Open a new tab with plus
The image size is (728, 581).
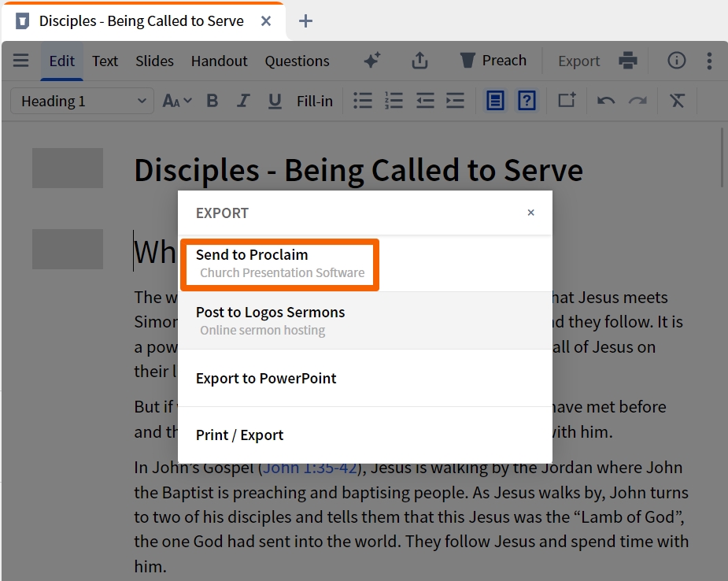pyautogui.click(x=305, y=21)
